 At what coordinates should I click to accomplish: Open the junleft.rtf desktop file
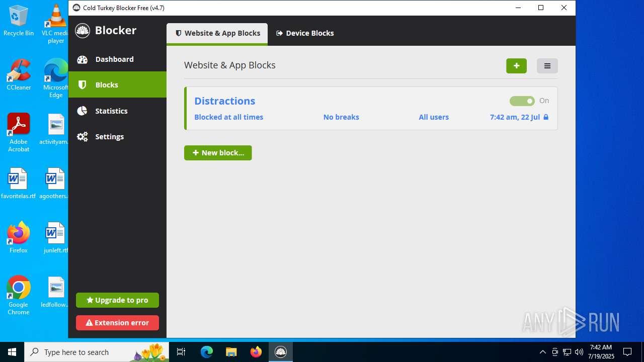pos(56,238)
